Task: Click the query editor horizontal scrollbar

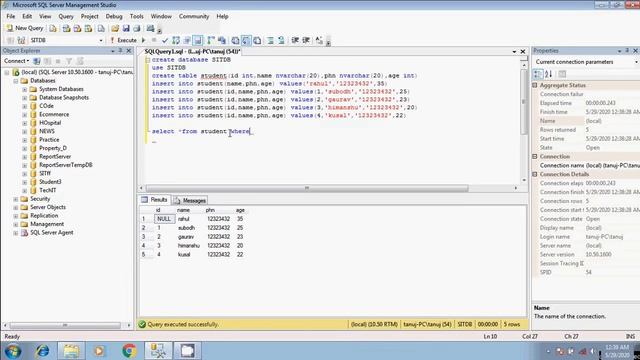Action: 307,188
